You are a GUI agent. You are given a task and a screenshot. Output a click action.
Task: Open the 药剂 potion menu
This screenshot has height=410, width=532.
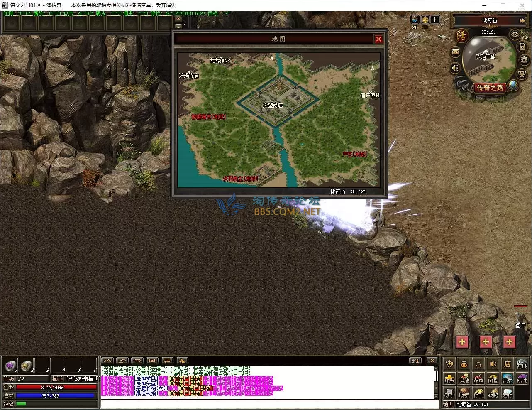click(x=478, y=378)
